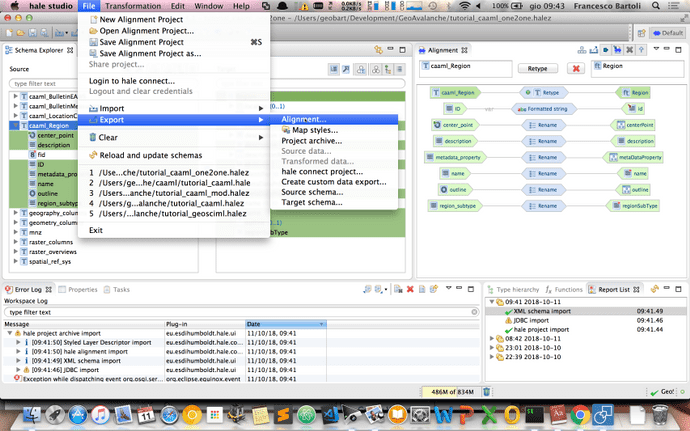The image size is (690, 431).
Task: Choose Alignment... from the Export submenu
Action: [310, 119]
